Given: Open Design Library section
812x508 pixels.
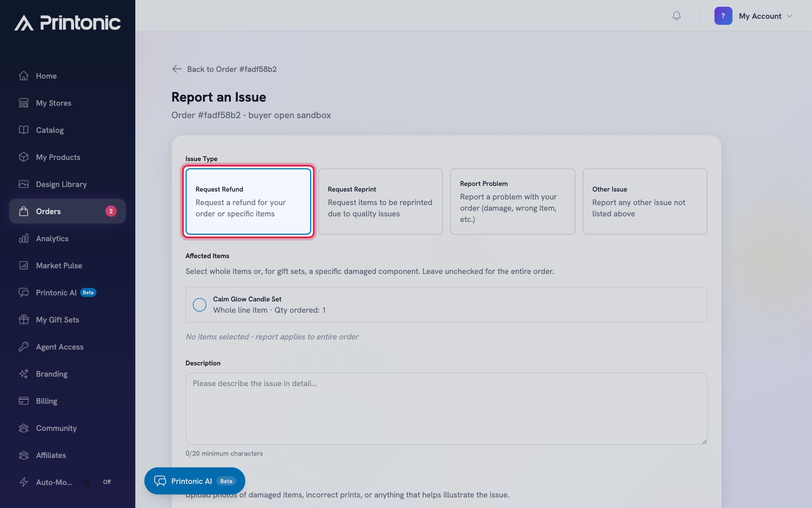Looking at the screenshot, I should [x=67, y=184].
